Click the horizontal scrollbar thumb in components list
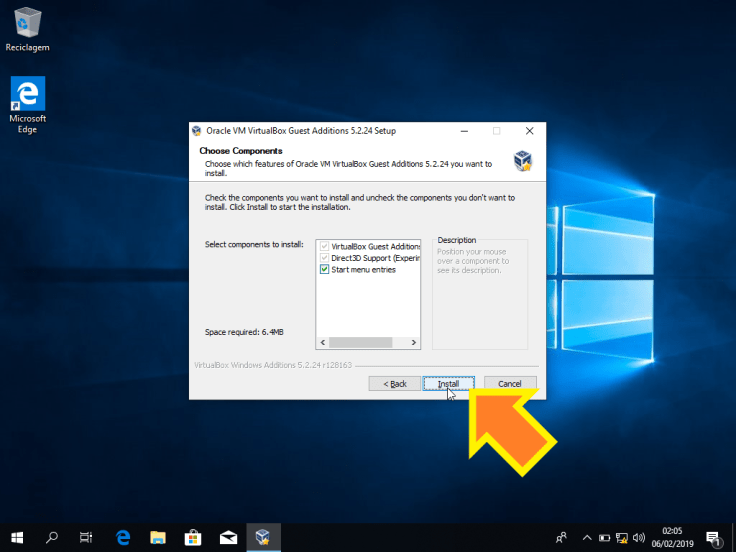The width and height of the screenshot is (736, 552). click(361, 342)
